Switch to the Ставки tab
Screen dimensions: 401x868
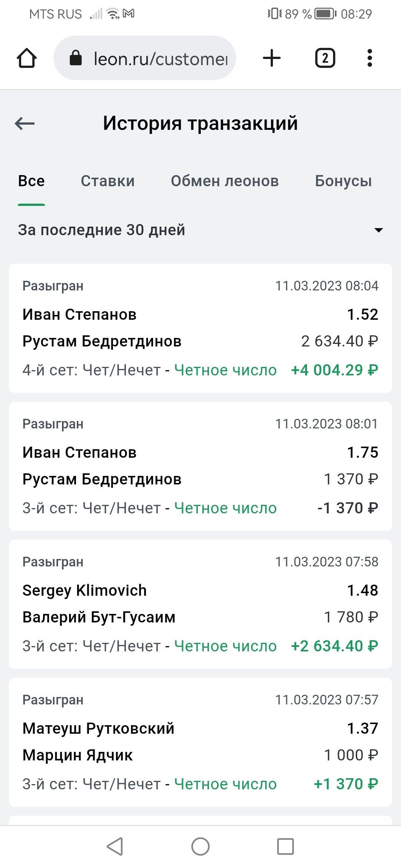point(108,181)
